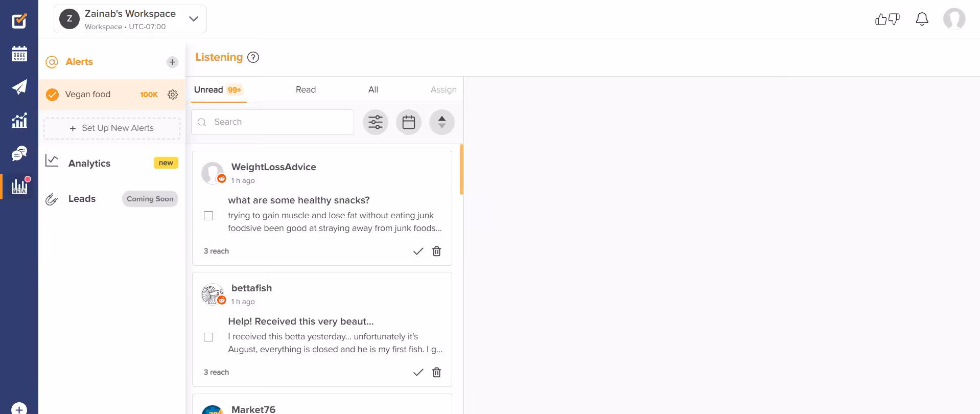This screenshot has height=414, width=980.
Task: Click '3 reach' on bettafish post
Action: click(216, 372)
